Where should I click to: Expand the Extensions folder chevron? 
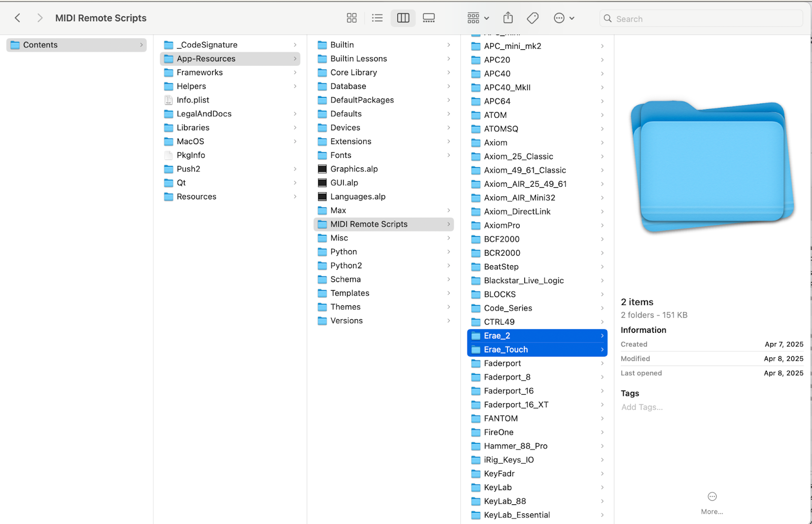pyautogui.click(x=449, y=142)
